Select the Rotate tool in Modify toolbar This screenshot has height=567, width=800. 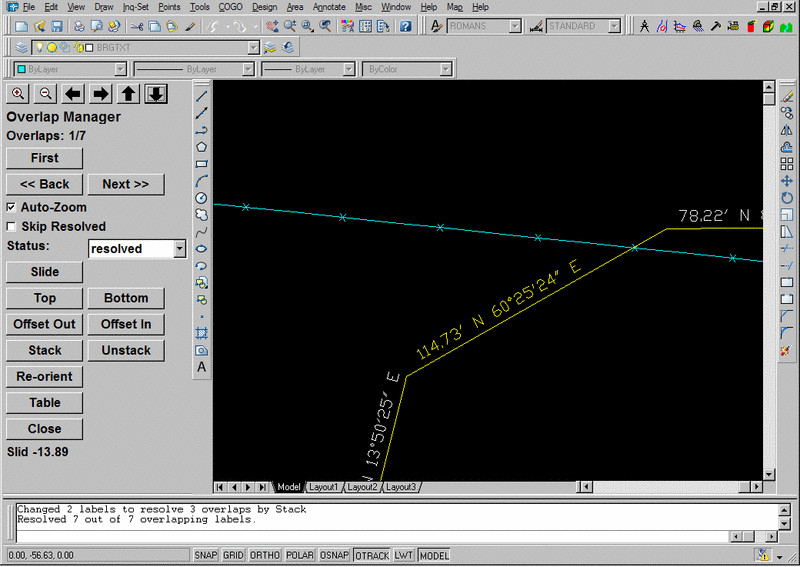point(787,198)
